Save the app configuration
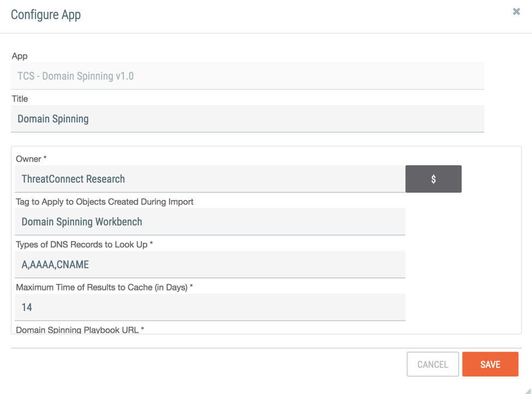The image size is (532, 394). (491, 364)
